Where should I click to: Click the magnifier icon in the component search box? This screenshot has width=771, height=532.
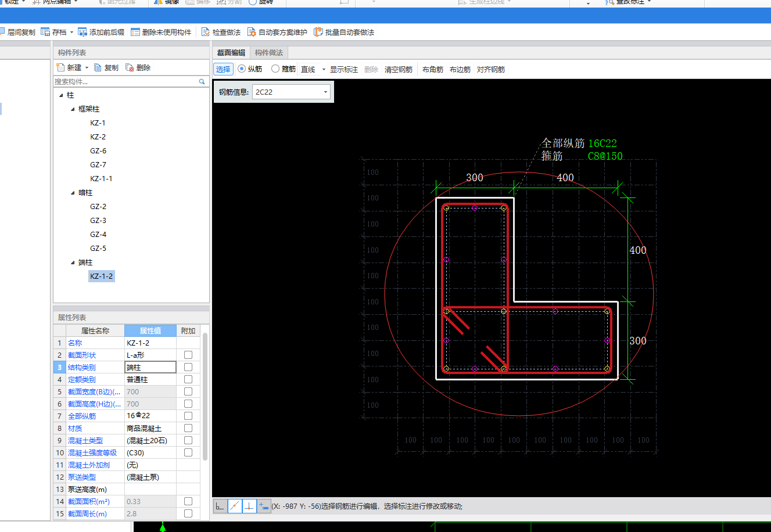(202, 82)
